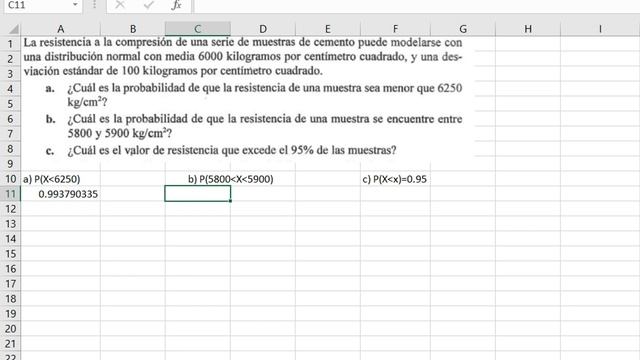Select row 8 header

click(x=10, y=149)
